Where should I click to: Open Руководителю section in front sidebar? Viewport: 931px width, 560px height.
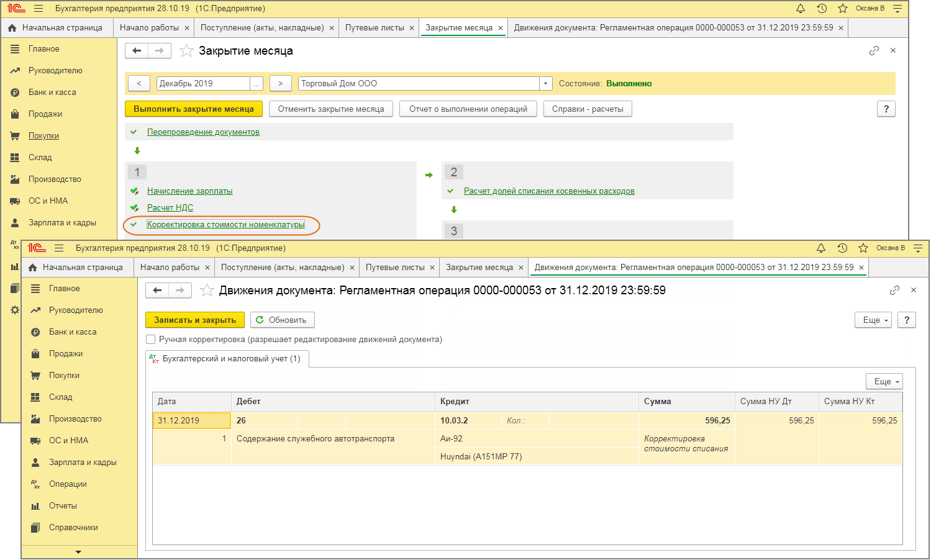[76, 310]
